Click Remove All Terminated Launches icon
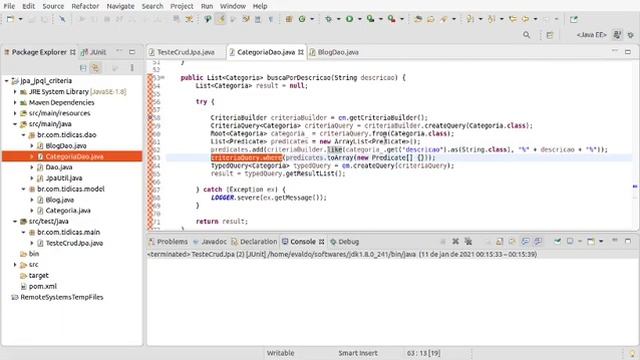This screenshot has height=360, width=640. pos(469,242)
